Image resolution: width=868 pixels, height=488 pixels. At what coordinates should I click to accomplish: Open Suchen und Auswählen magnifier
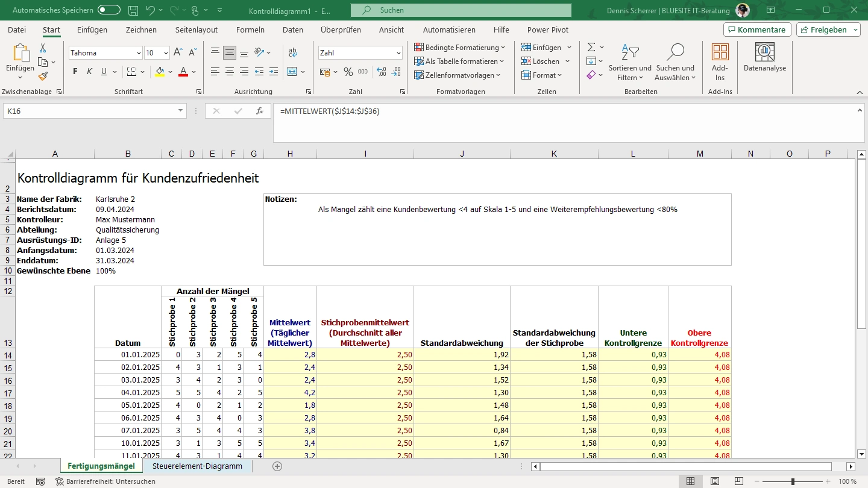point(675,61)
